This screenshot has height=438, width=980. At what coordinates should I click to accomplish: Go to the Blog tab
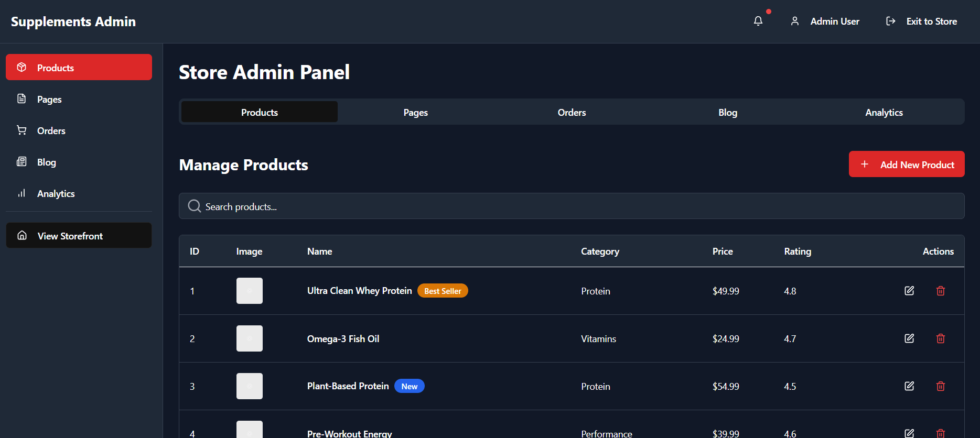click(727, 112)
